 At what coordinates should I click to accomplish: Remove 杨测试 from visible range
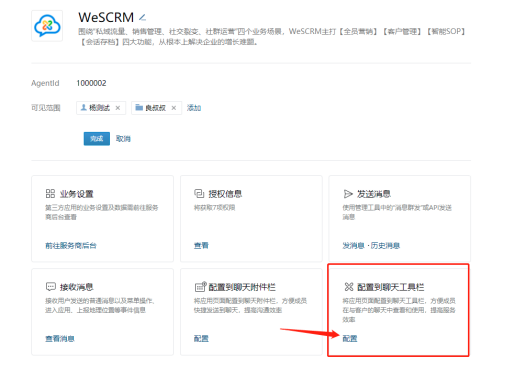(118, 108)
